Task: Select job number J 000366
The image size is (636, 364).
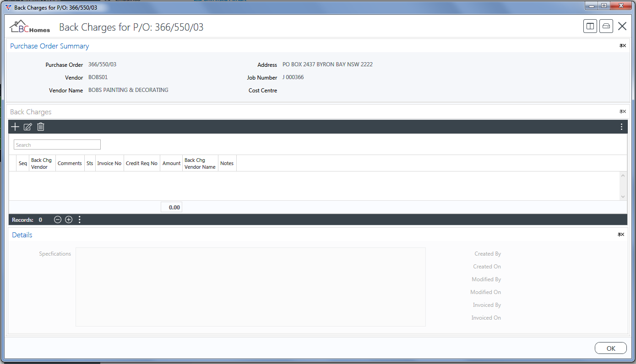Action: tap(293, 77)
